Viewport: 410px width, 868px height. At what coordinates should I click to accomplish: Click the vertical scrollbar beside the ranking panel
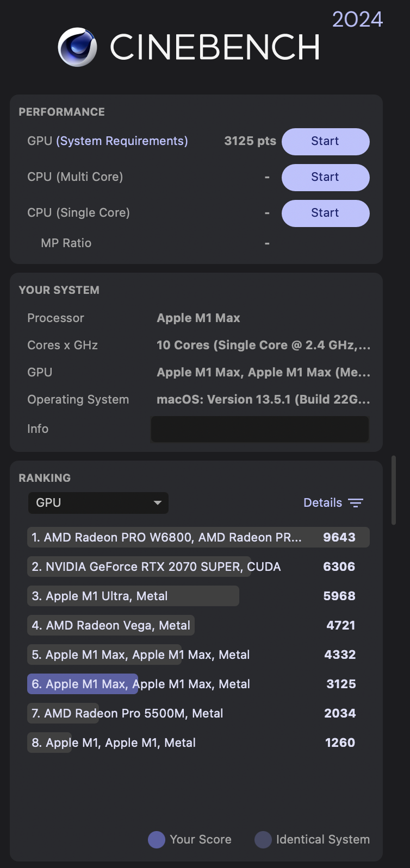394,490
